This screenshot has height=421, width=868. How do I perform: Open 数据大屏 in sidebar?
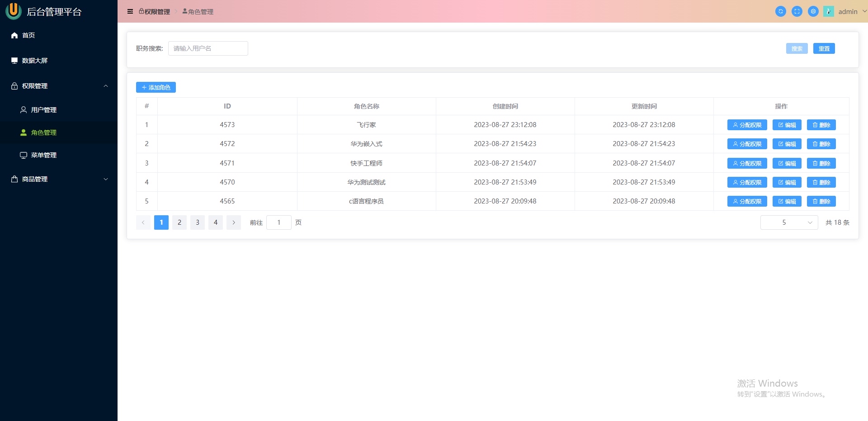tap(59, 61)
